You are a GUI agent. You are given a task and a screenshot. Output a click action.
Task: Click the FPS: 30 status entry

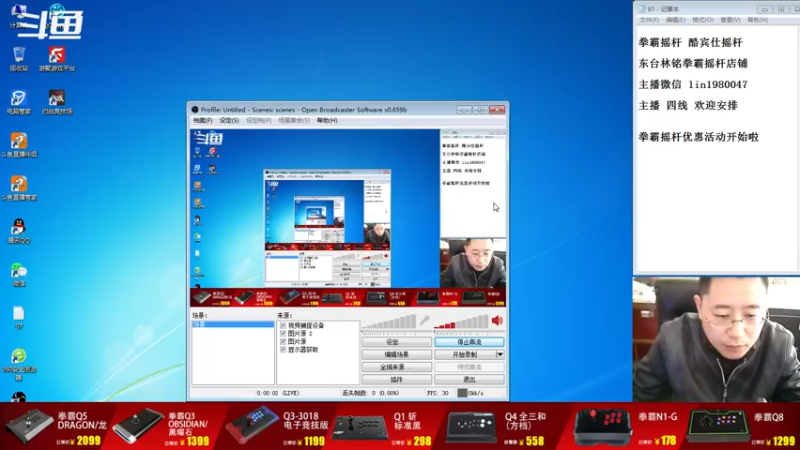(438, 393)
